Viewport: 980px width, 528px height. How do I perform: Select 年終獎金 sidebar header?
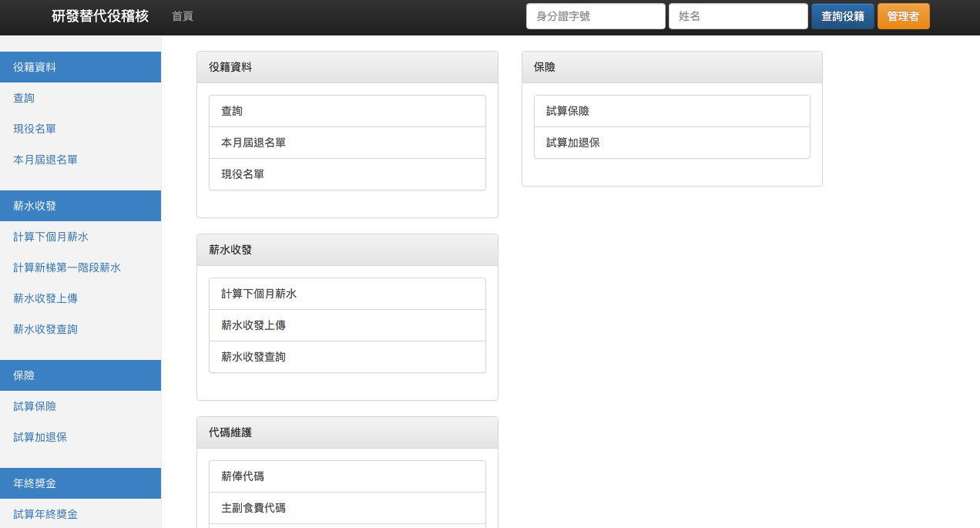(80, 483)
